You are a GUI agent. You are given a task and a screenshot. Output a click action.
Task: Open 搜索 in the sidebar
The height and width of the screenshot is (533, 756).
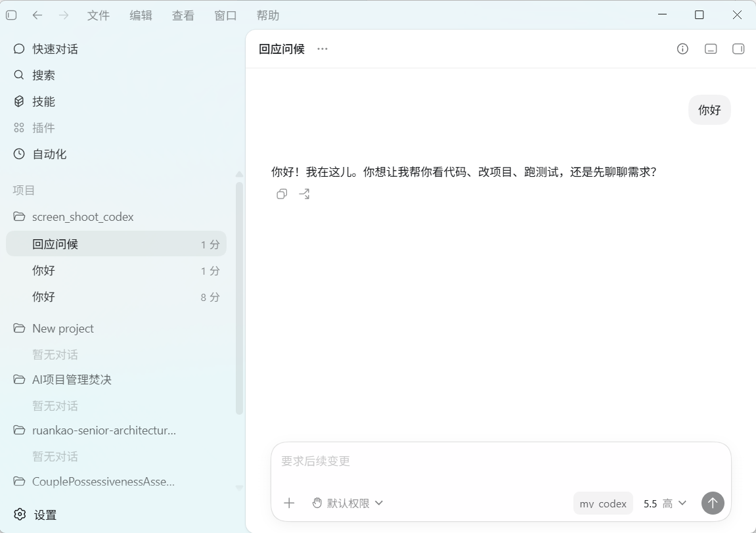coord(116,75)
